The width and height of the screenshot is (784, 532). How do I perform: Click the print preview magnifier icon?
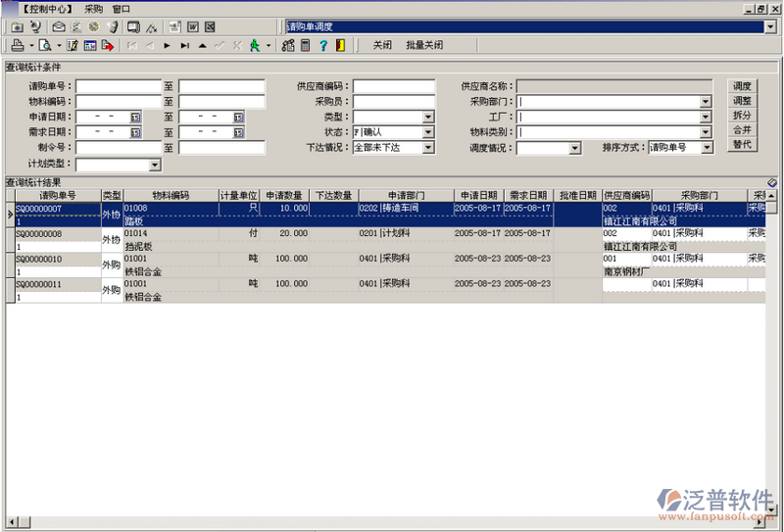pyautogui.click(x=44, y=45)
